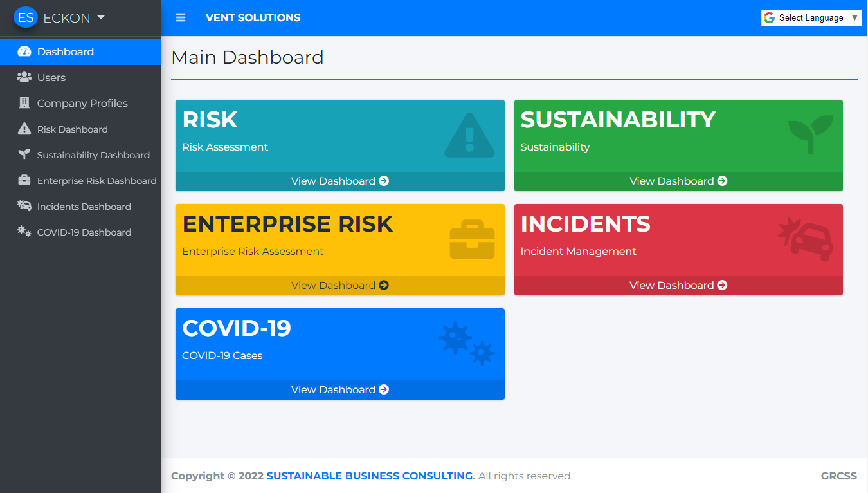
Task: Click the car crash icon on INCIDENTS card
Action: point(806,238)
